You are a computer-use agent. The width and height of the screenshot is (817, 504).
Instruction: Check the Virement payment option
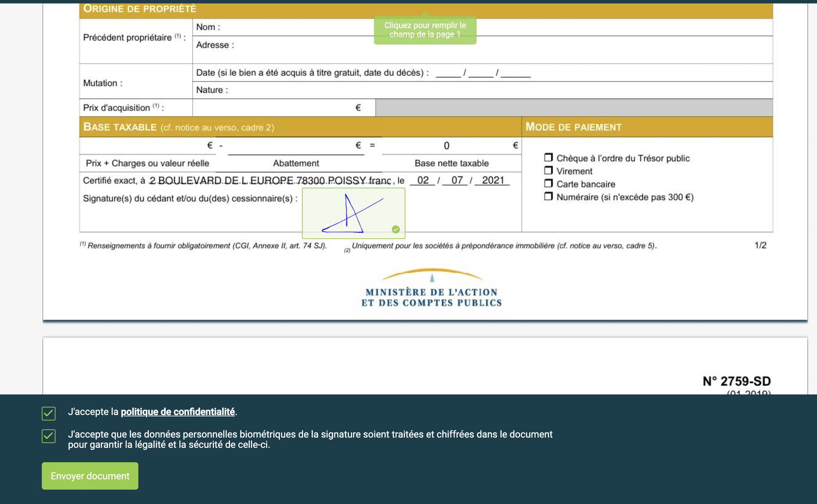pyautogui.click(x=549, y=169)
